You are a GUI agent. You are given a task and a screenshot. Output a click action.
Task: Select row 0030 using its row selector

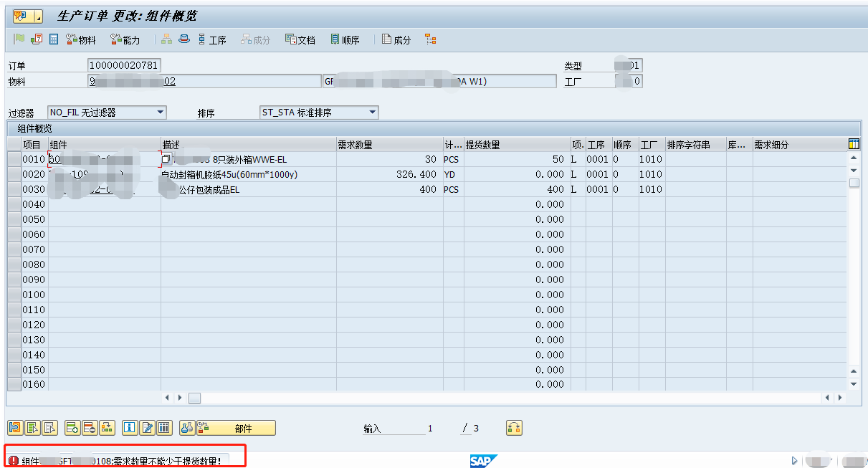pyautogui.click(x=14, y=189)
